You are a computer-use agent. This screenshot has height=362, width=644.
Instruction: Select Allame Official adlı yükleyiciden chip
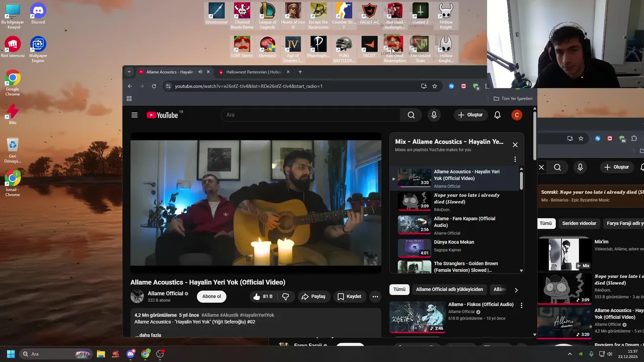[x=449, y=290]
